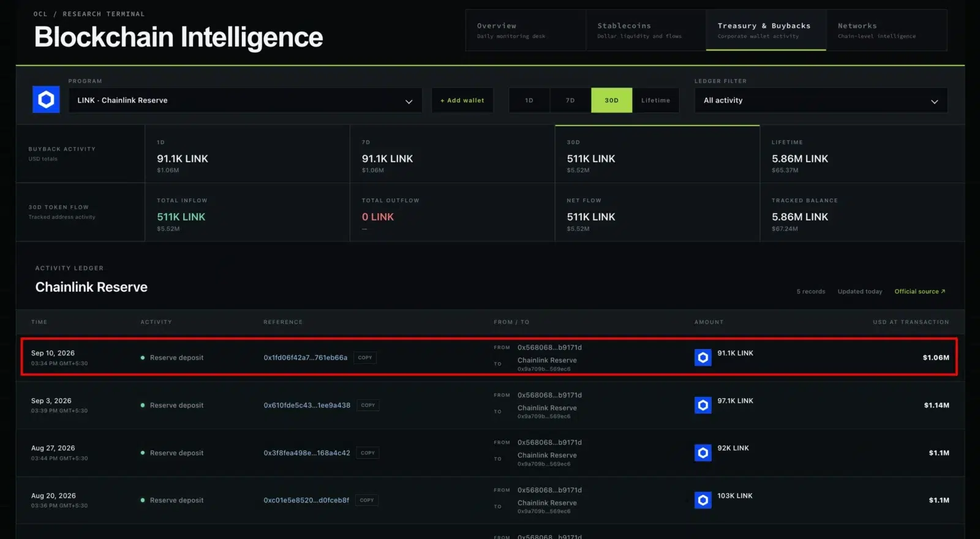Click the 1D buyback card showing 91.1K LINK
Viewport: 980px width, 539px height.
click(x=247, y=154)
